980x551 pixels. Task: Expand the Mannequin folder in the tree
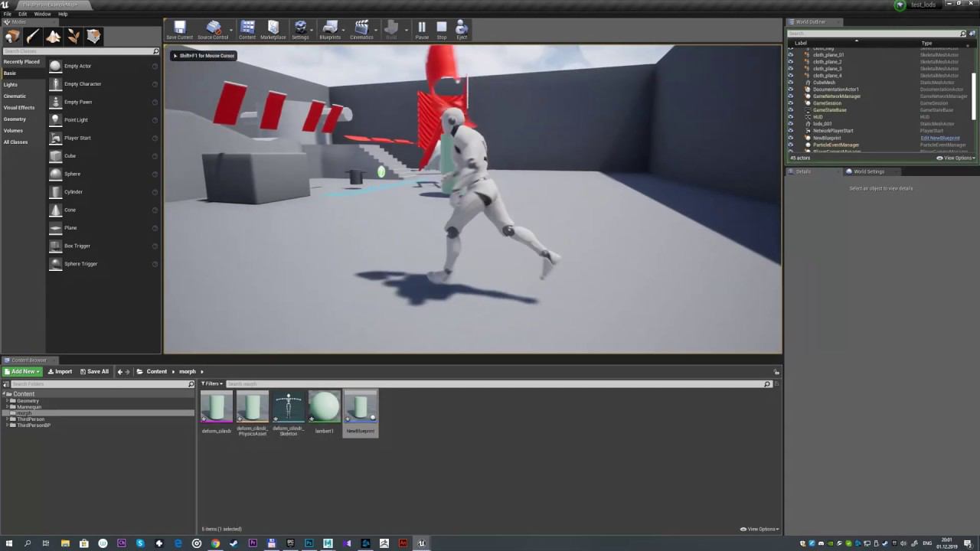click(x=8, y=407)
